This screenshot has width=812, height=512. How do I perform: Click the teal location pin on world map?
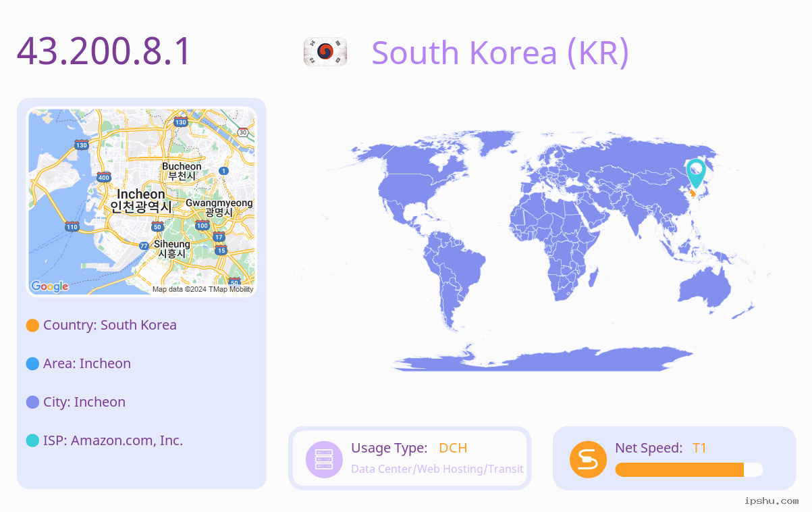(696, 174)
